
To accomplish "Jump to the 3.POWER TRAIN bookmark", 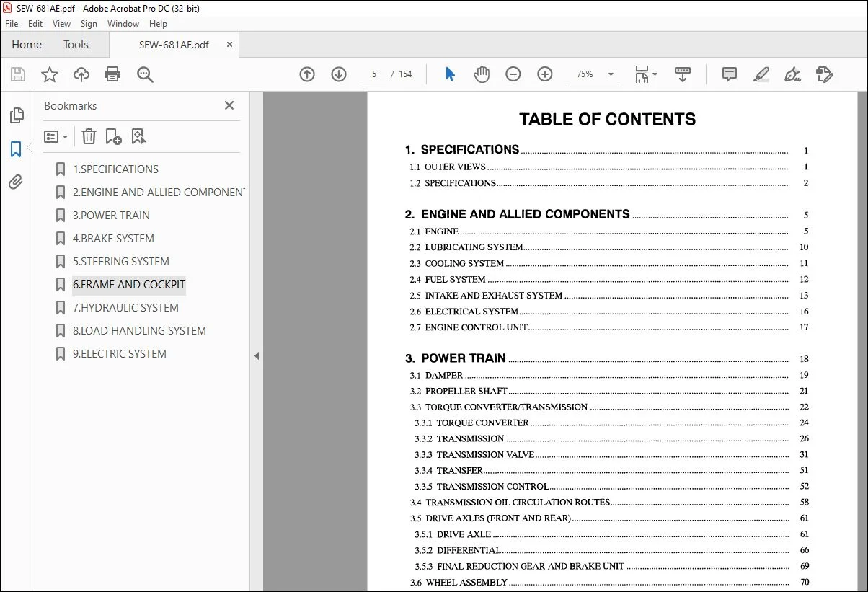I will pos(111,216).
